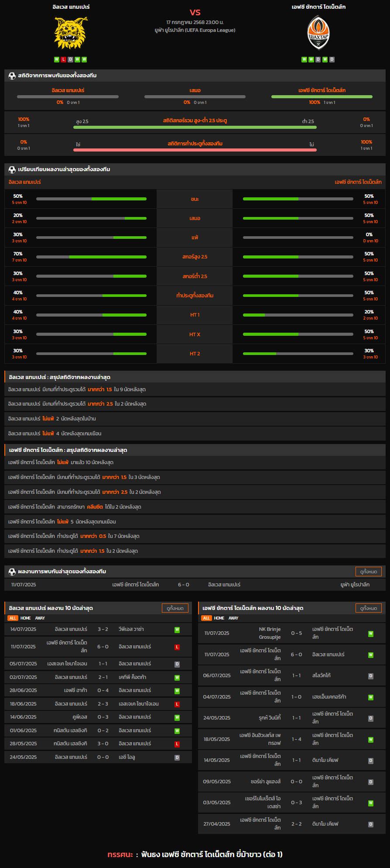390x868 pixels.
Task: Click Shakhtar 100% head-to-head win bar
Action: pyautogui.click(x=322, y=96)
